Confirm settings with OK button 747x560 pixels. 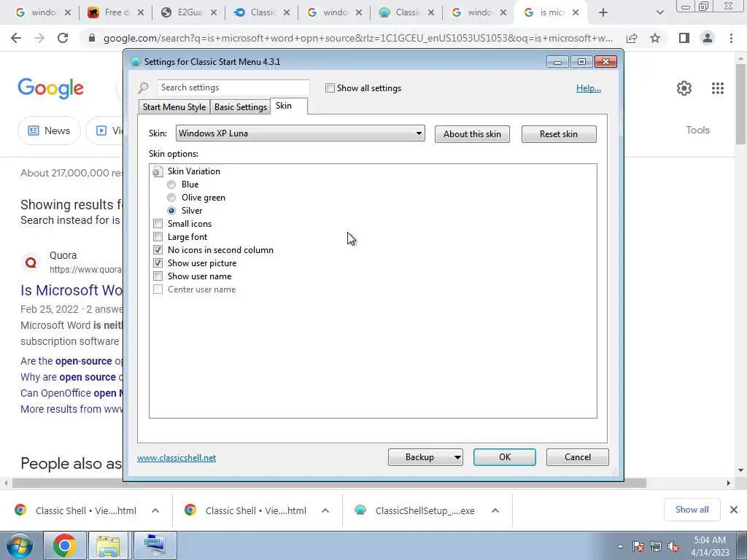click(x=505, y=457)
